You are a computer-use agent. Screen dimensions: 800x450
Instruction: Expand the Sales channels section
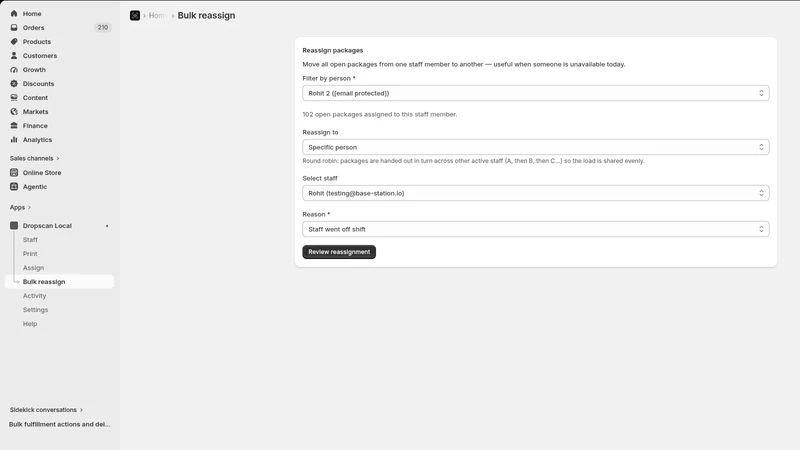point(34,158)
